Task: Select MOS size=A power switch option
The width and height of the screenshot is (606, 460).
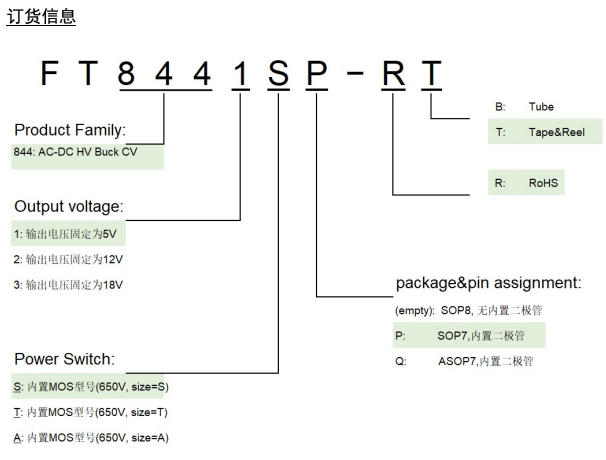Action: coord(91,438)
